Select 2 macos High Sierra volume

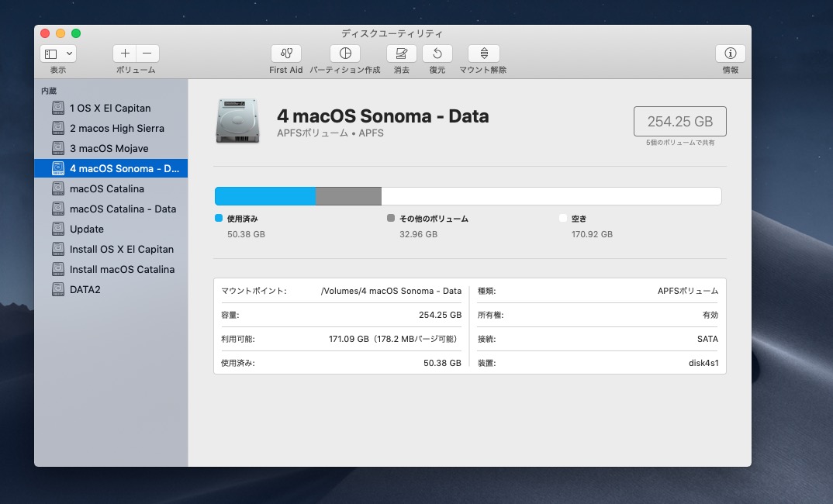tap(116, 129)
